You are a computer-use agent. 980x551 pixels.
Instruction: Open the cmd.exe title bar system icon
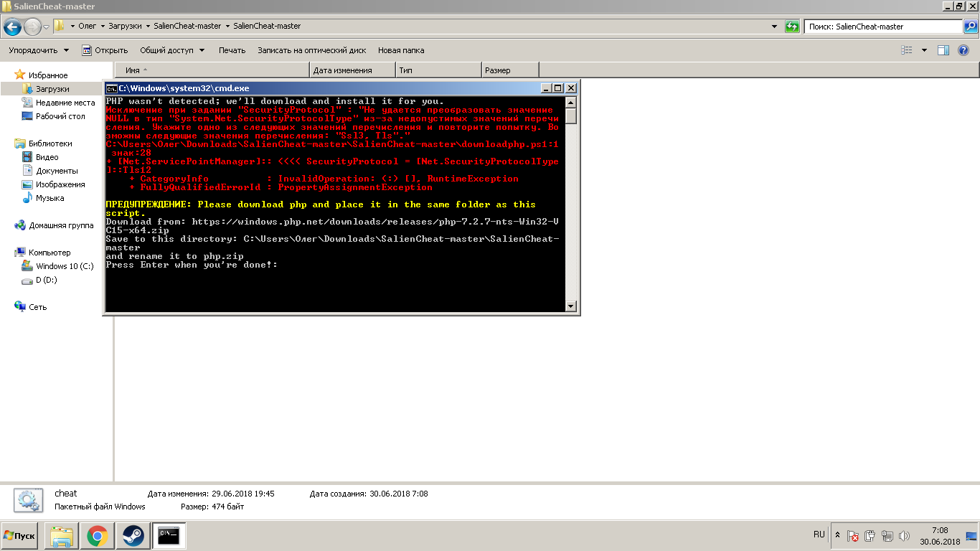point(112,88)
